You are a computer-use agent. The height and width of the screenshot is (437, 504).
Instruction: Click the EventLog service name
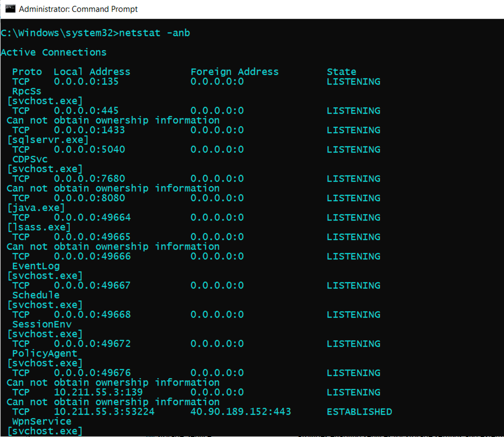(36, 266)
